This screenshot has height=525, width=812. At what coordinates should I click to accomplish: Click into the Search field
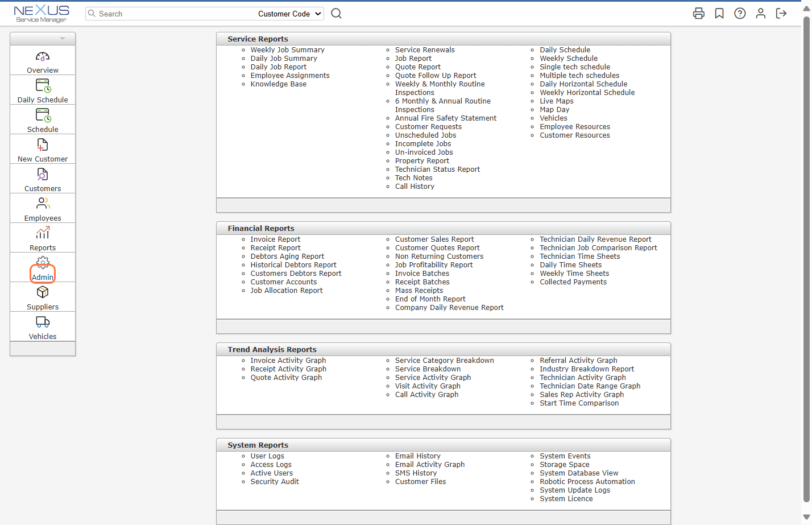coord(171,14)
